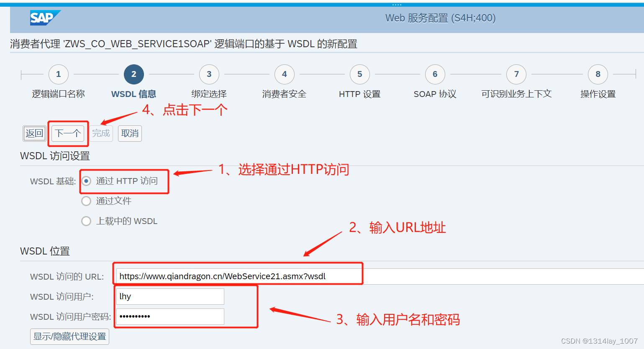The width and height of the screenshot is (644, 349).
Task: Click the WSDL 访问用户: label
Action: click(62, 297)
